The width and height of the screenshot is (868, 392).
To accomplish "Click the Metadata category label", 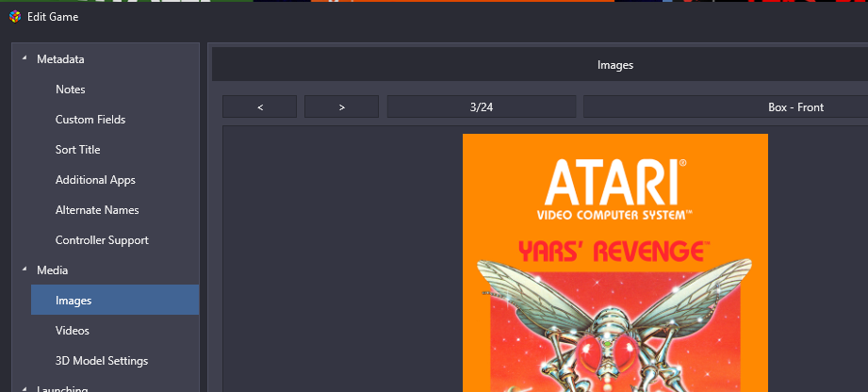I will [60, 59].
